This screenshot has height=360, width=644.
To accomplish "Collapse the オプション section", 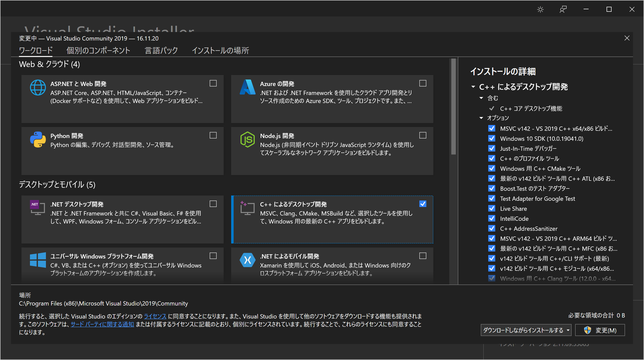I will [481, 118].
